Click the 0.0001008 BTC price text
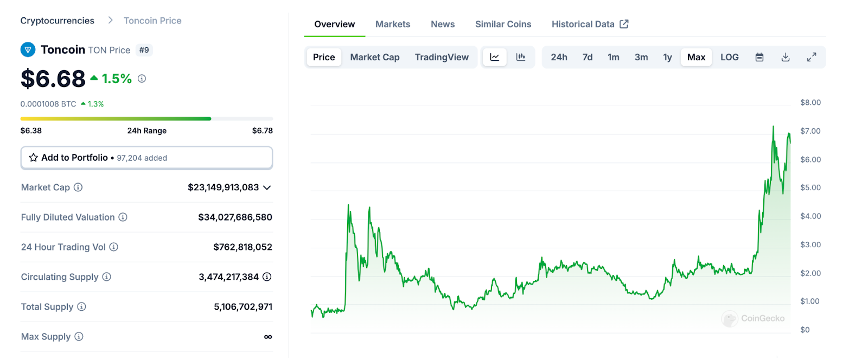868x358 pixels. pyautogui.click(x=48, y=104)
